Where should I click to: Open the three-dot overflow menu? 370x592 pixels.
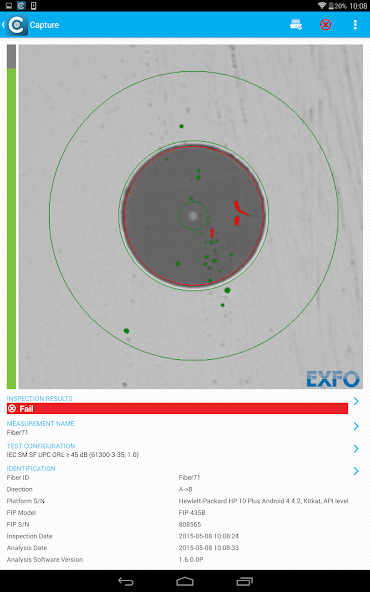coord(355,25)
